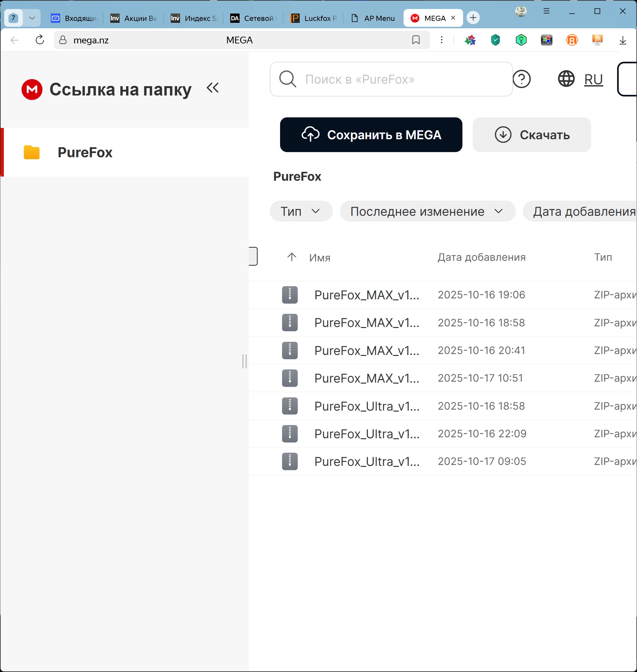Open browser downloads arrow icon
Viewport: 637px width, 672px height.
point(623,40)
